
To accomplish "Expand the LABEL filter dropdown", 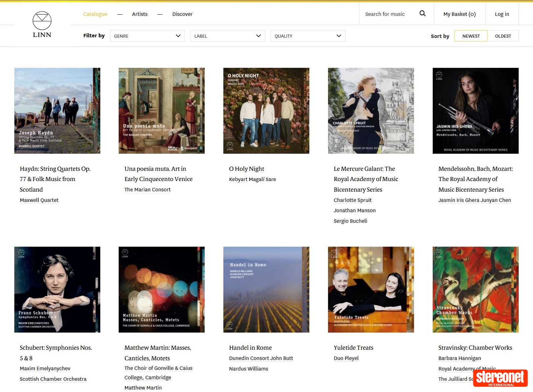I will pos(228,36).
